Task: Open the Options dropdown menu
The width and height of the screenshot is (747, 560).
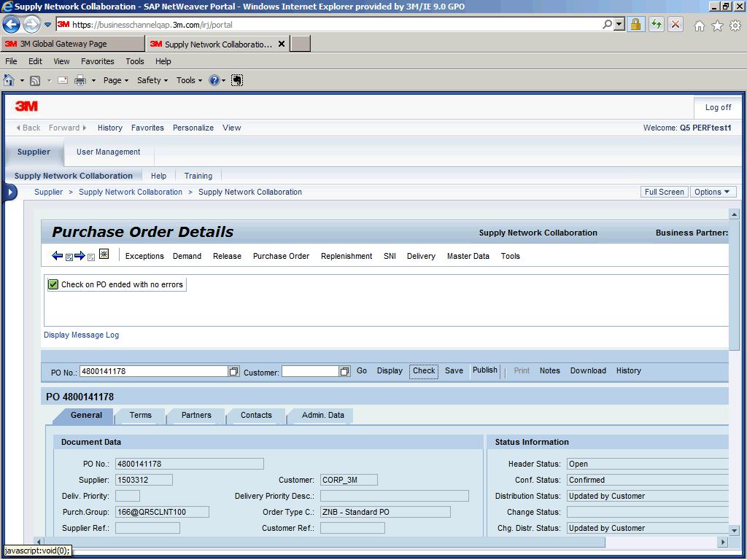Action: pyautogui.click(x=713, y=192)
